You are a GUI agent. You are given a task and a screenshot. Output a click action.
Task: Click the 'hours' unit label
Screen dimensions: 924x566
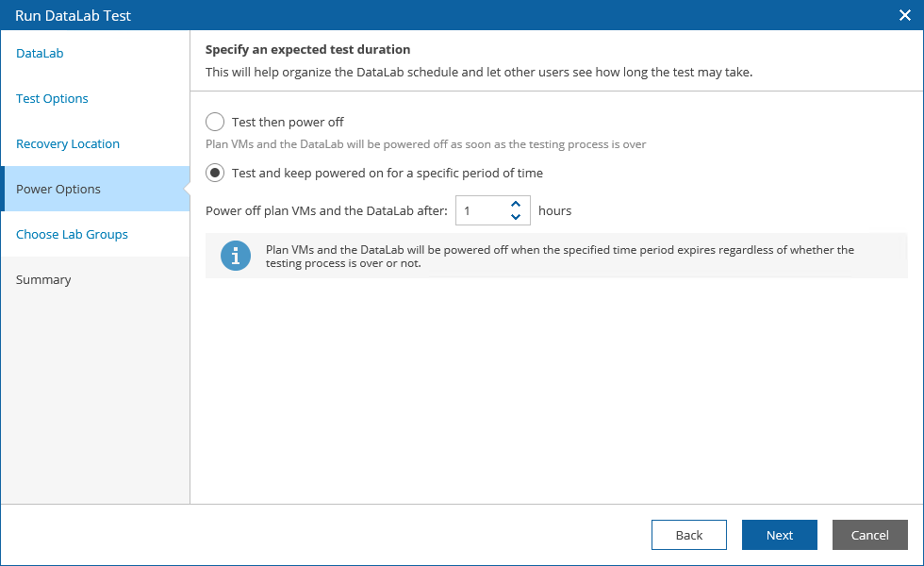pyautogui.click(x=554, y=210)
